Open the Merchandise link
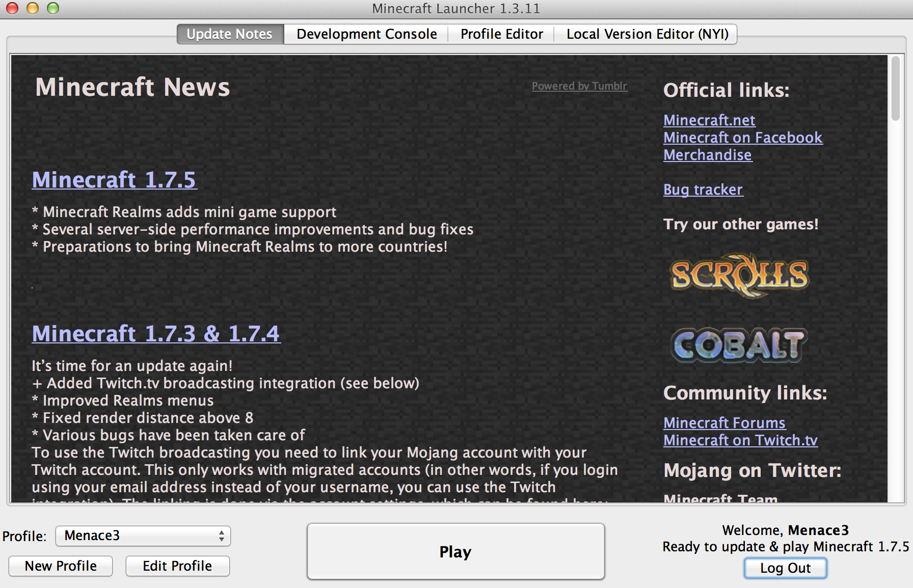Screen dimensions: 913x588 [x=708, y=155]
